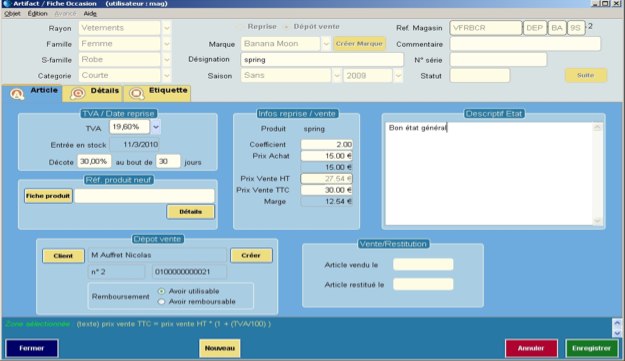Screen dimensions: 625x361
Task: Expand the Marque dropdown list
Action: pos(326,44)
